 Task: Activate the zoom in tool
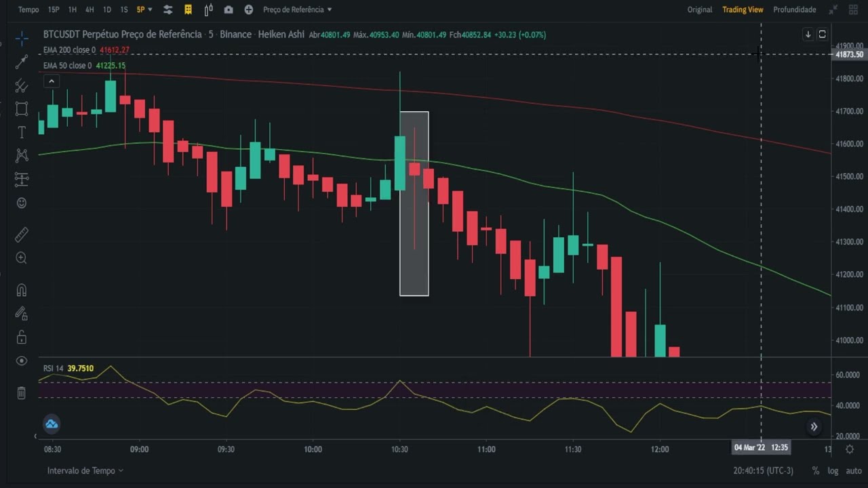[x=22, y=258]
